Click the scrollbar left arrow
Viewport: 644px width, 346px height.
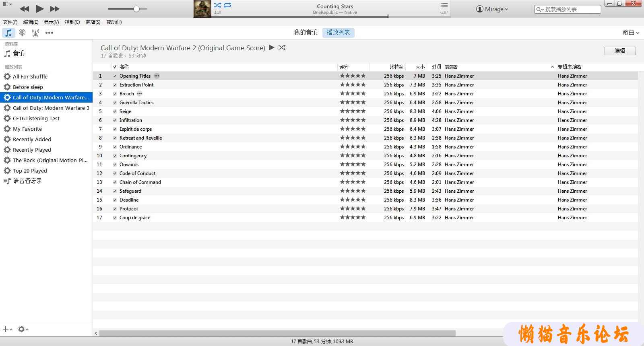click(x=96, y=333)
